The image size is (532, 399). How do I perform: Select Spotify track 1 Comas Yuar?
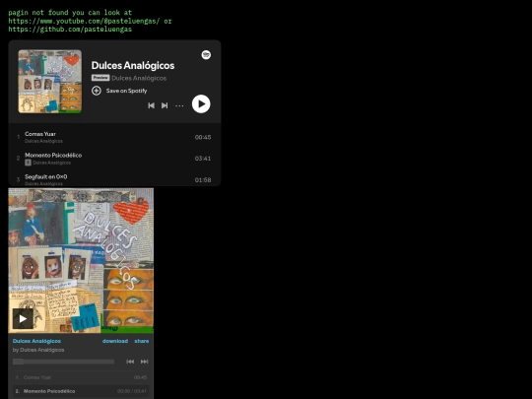click(114, 137)
